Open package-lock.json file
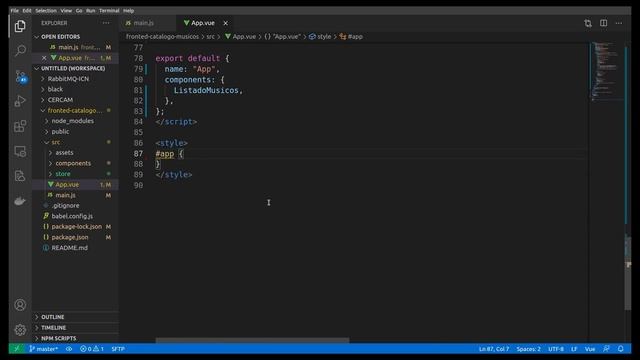Image resolution: width=640 pixels, height=360 pixels. click(x=76, y=227)
